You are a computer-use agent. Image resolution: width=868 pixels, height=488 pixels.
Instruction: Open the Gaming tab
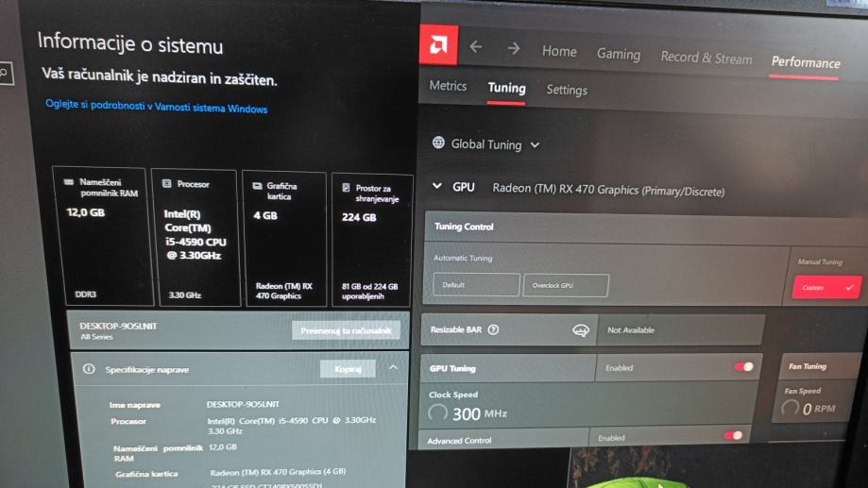[x=619, y=54]
